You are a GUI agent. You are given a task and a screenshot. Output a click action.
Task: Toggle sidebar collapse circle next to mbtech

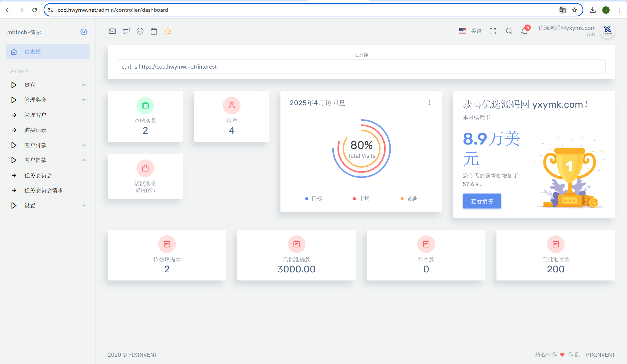84,32
